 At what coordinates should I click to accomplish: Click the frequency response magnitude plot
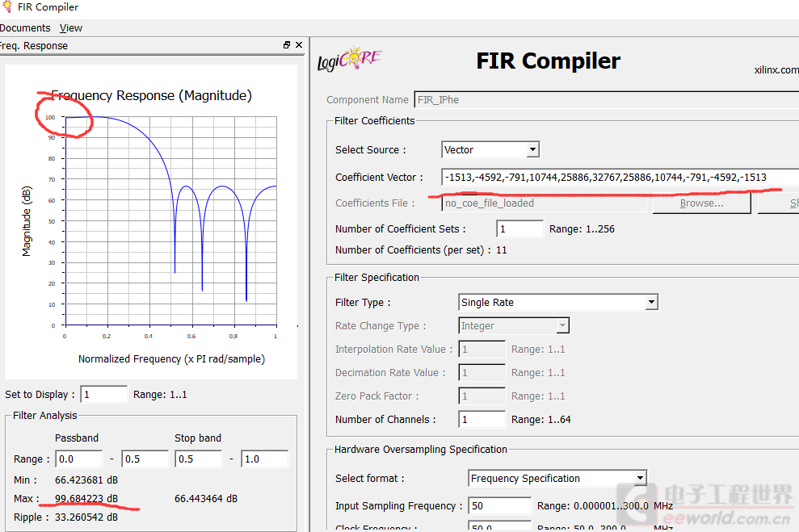coord(171,221)
